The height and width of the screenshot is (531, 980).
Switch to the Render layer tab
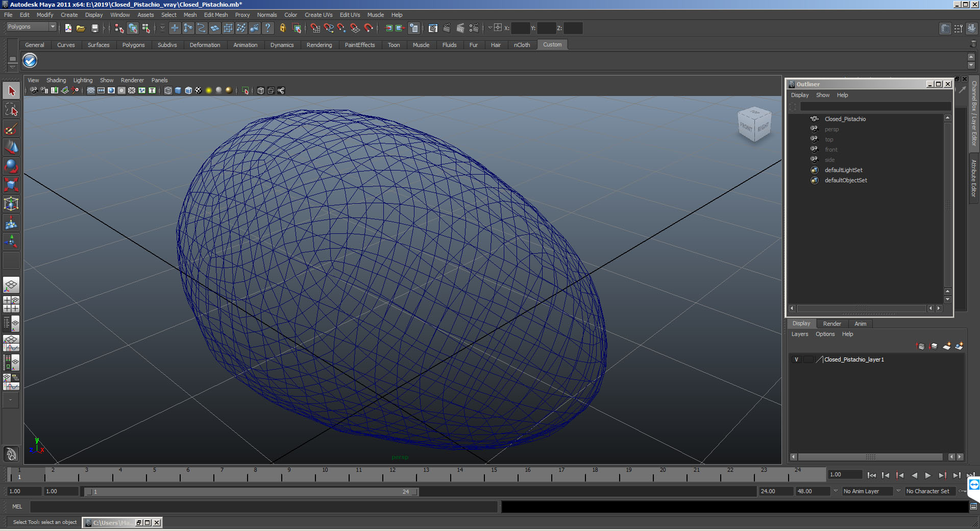(x=832, y=324)
